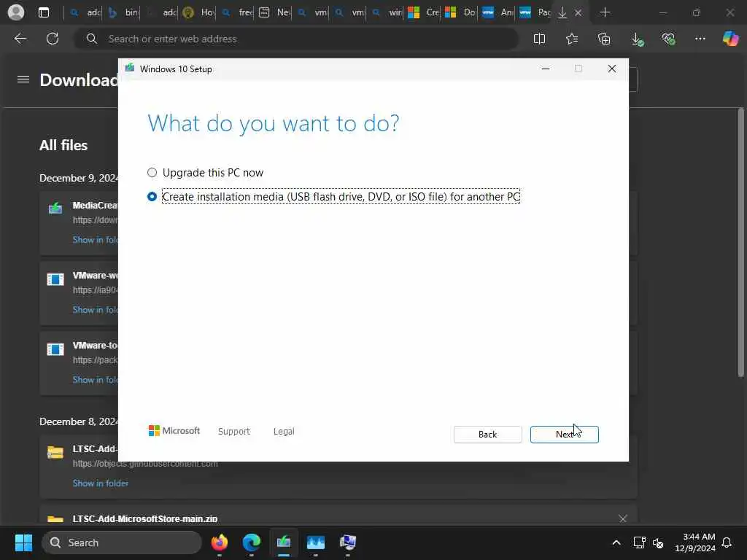
Task: Click Back in Windows 10 Setup
Action: tap(487, 435)
